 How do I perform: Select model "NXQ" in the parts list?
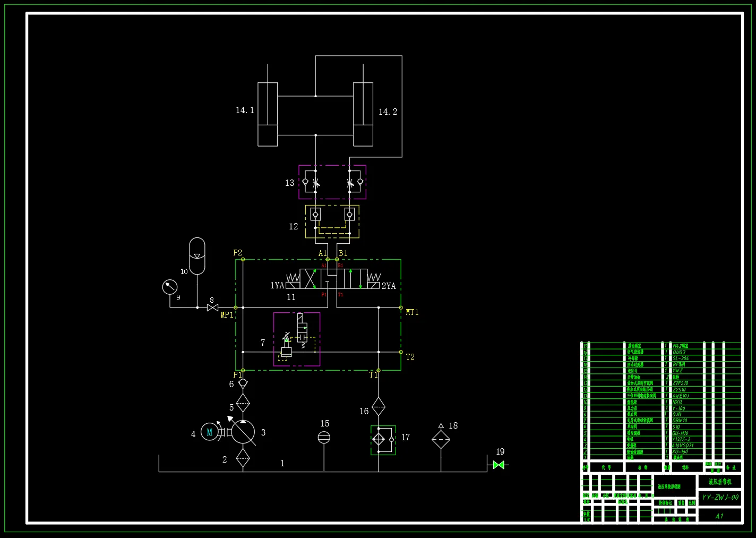677,402
